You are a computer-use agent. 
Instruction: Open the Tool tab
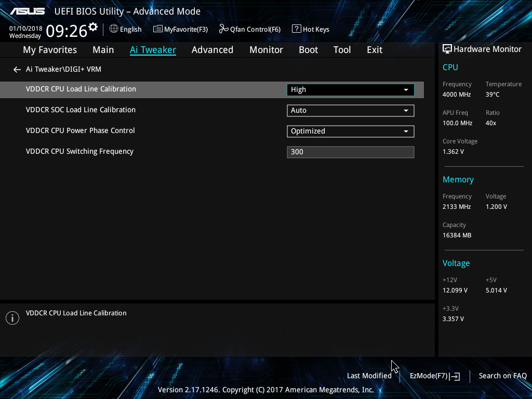[342, 49]
